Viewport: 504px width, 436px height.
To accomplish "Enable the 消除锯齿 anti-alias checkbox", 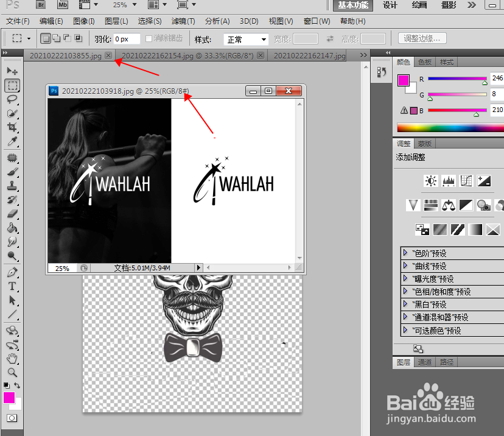I will (x=147, y=38).
